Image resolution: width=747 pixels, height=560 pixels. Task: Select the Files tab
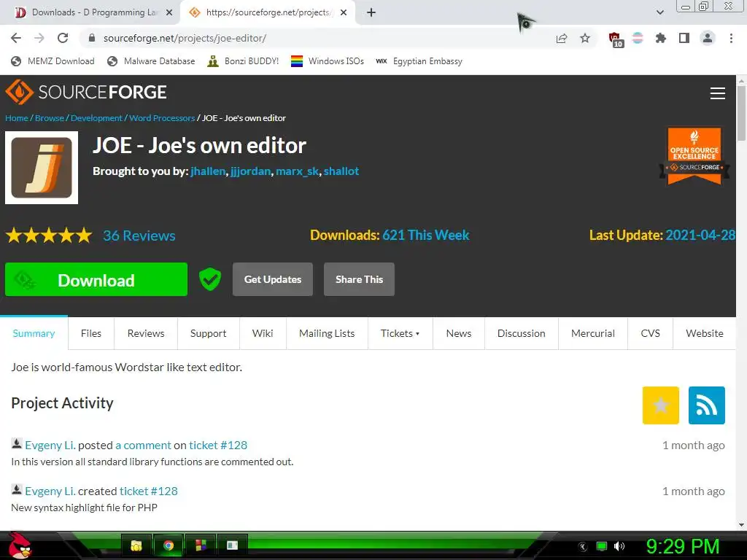tap(91, 333)
